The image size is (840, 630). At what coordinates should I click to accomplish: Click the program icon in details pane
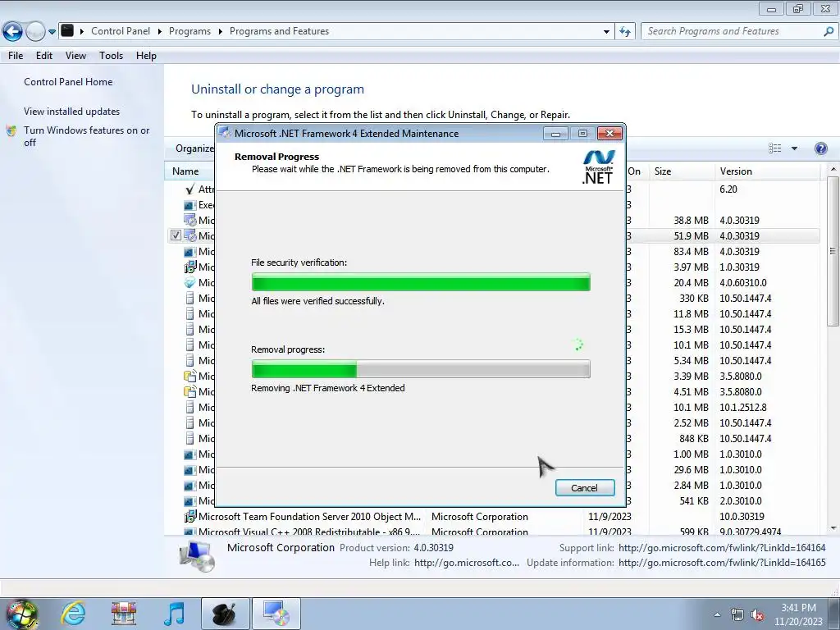[197, 555]
